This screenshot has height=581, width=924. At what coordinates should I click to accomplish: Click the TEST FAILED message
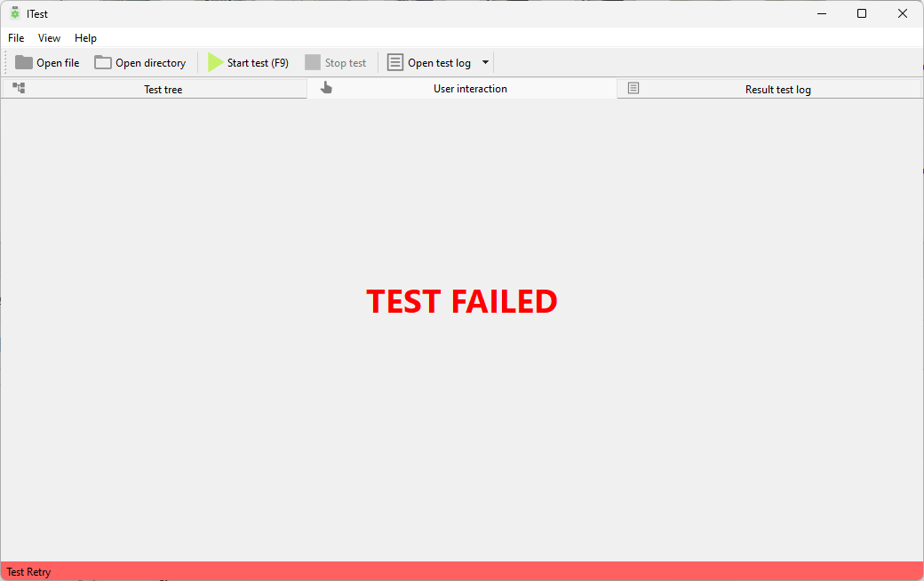pos(461,301)
